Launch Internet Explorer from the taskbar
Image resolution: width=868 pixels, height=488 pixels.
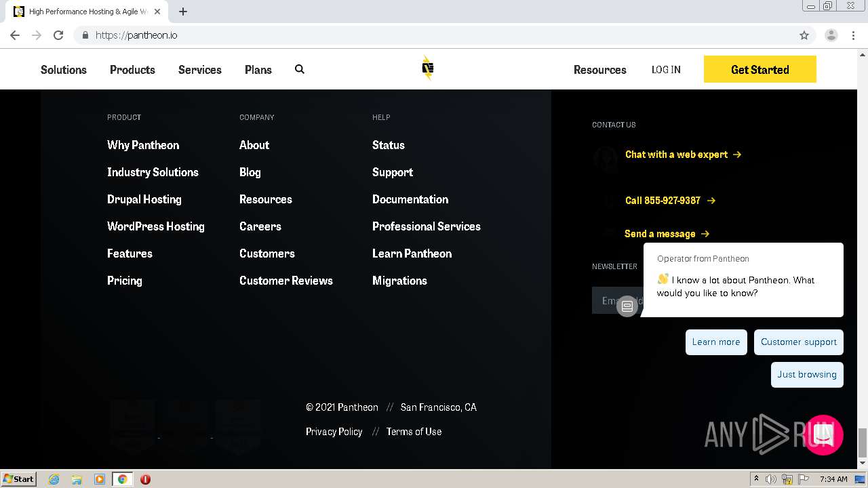tap(54, 479)
